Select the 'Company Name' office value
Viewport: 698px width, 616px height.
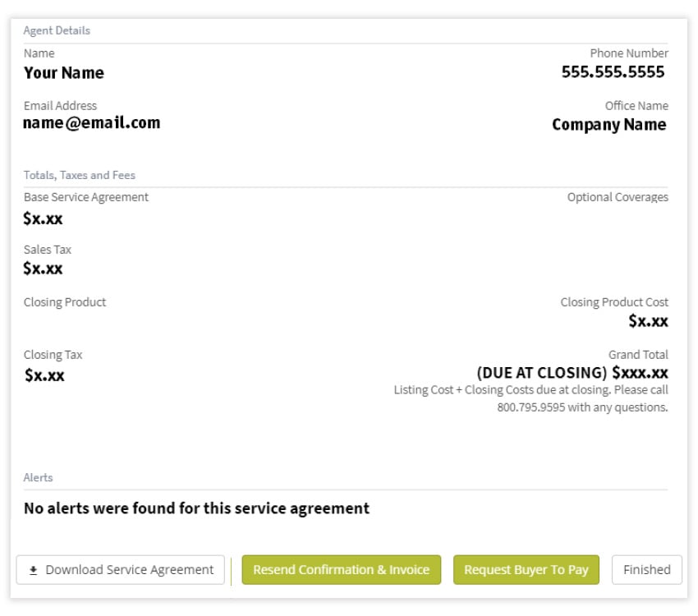608,125
